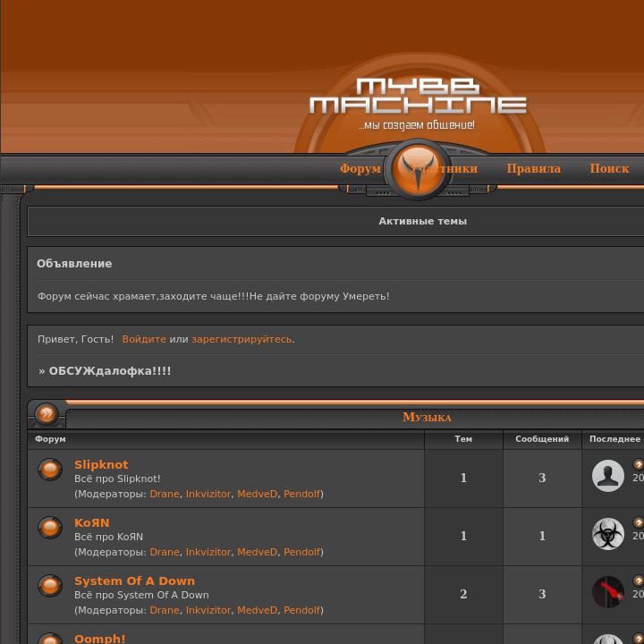Click moderator Inkvizitor in the Slipknot row
Viewport: 644px width, 644px height.
pyautogui.click(x=208, y=494)
